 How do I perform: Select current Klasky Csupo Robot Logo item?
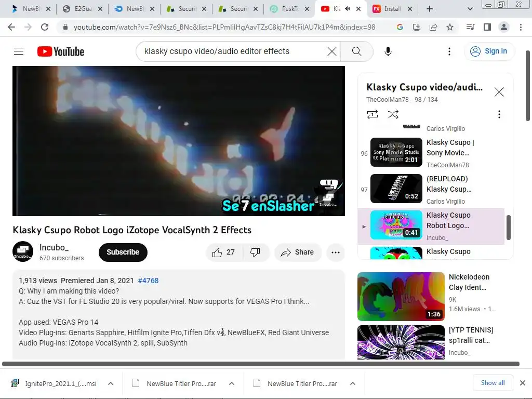point(431,225)
